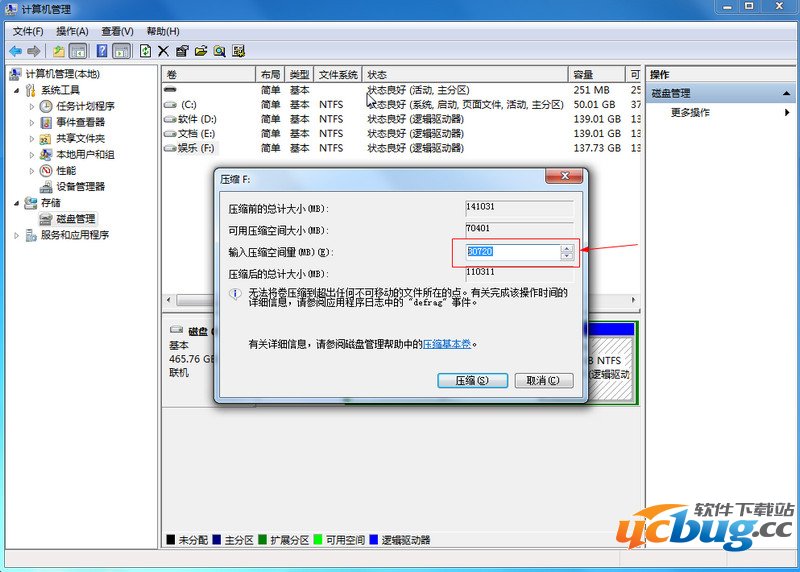The width and height of the screenshot is (800, 572).
Task: Select 设备管理器 in the left tree
Action: pyautogui.click(x=80, y=187)
